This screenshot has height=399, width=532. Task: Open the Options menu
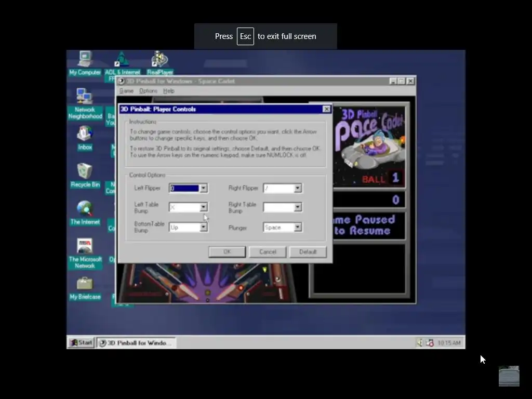pos(148,91)
